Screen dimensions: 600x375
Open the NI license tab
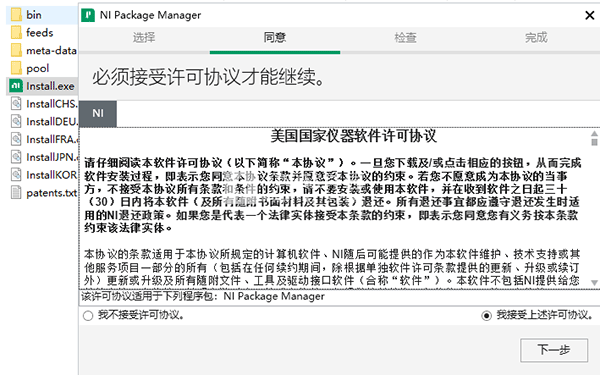point(98,114)
